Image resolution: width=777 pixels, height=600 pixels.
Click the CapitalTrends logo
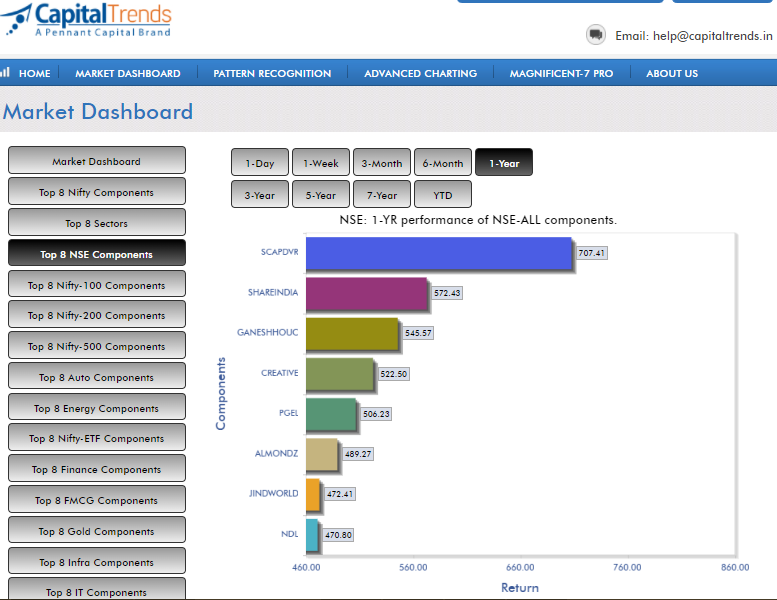87,20
